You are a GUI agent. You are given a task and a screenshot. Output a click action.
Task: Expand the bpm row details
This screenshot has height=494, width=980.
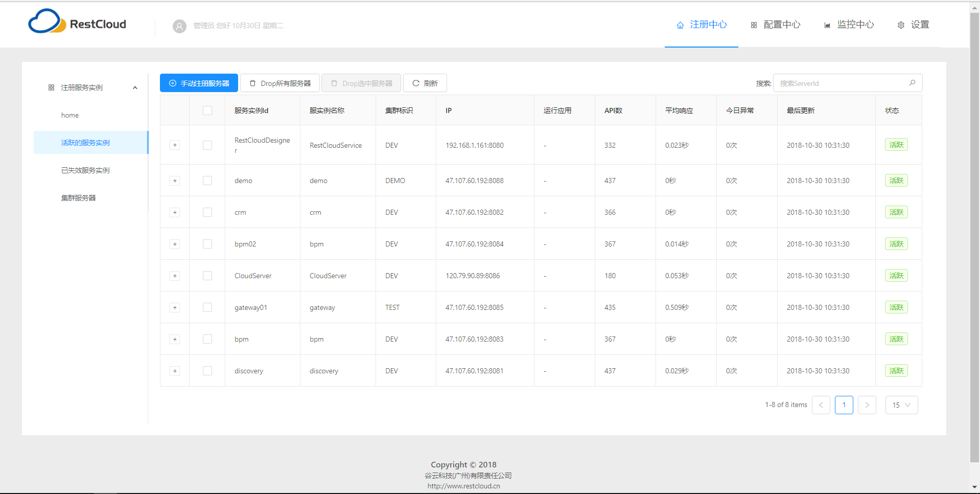[175, 339]
